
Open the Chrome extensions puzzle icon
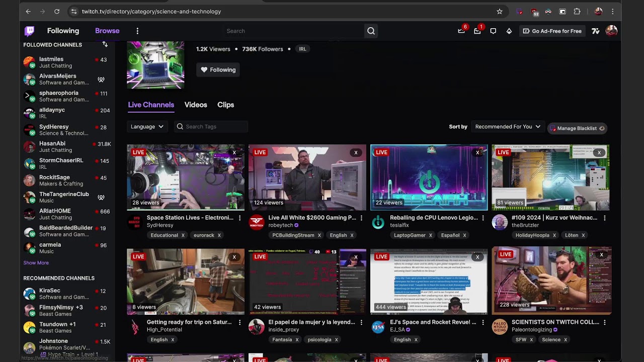pyautogui.click(x=577, y=12)
